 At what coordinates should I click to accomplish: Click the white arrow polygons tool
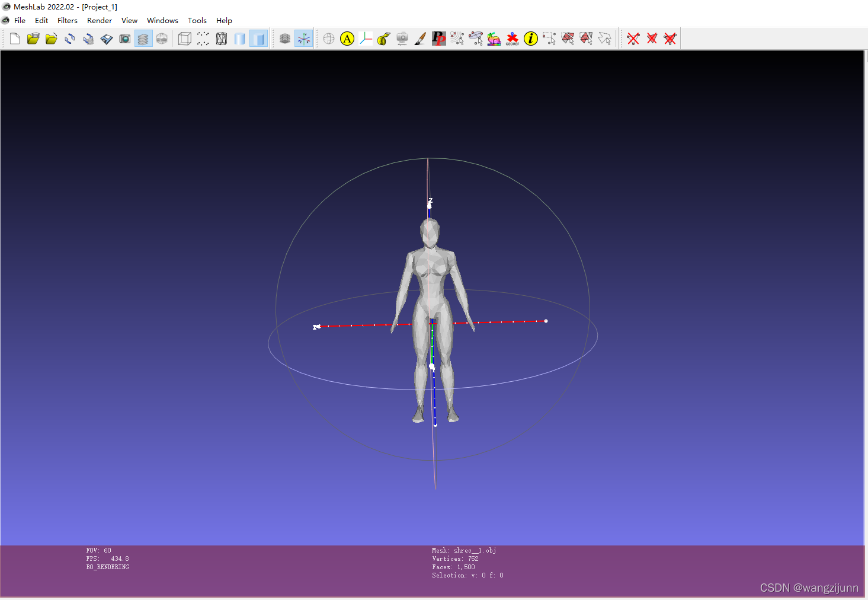[604, 39]
